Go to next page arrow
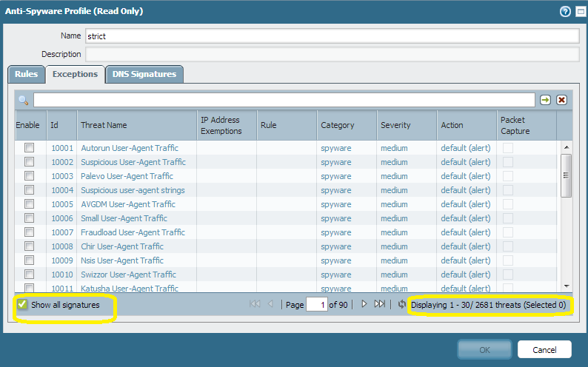588x367 pixels. 364,303
